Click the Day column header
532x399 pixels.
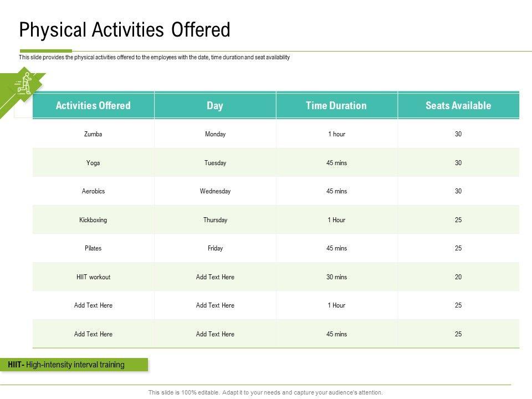point(215,105)
